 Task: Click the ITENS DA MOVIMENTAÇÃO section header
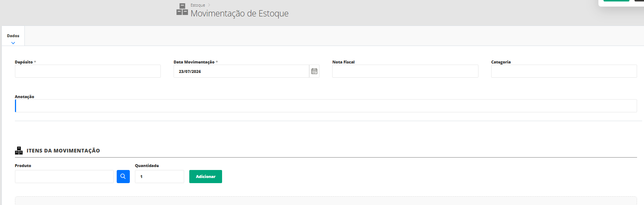tap(63, 151)
